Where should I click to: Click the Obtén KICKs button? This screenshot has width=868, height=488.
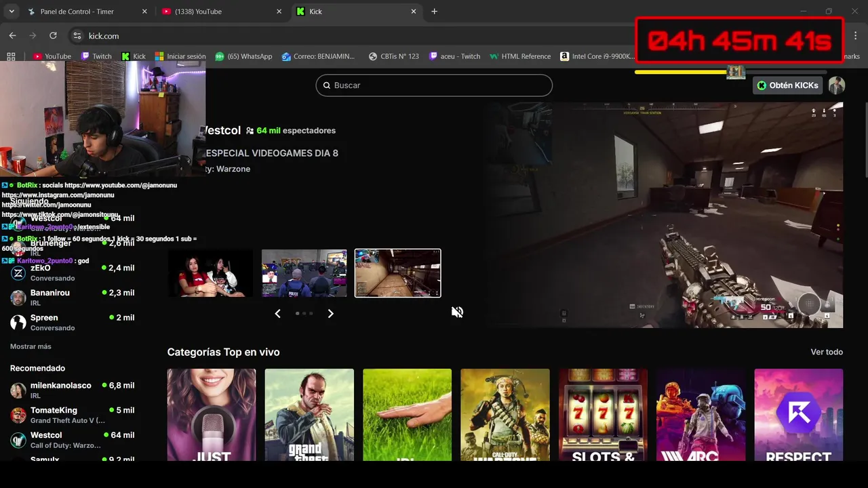coord(788,85)
